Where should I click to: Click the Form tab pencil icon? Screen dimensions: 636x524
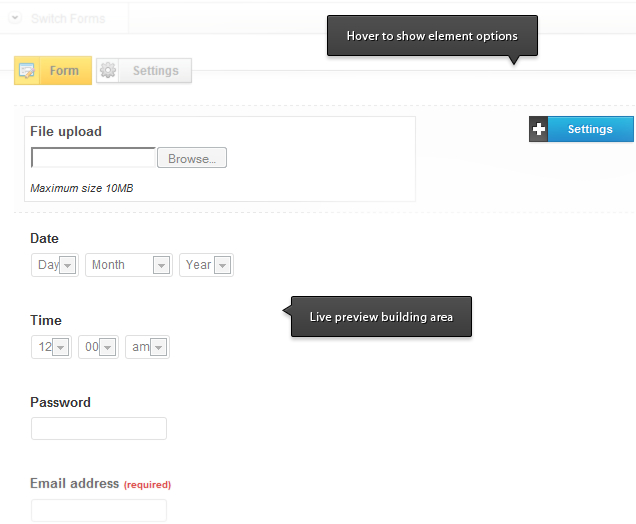27,71
